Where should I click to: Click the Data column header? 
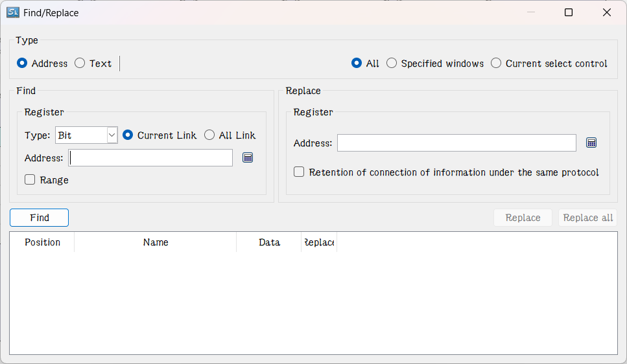pos(269,242)
